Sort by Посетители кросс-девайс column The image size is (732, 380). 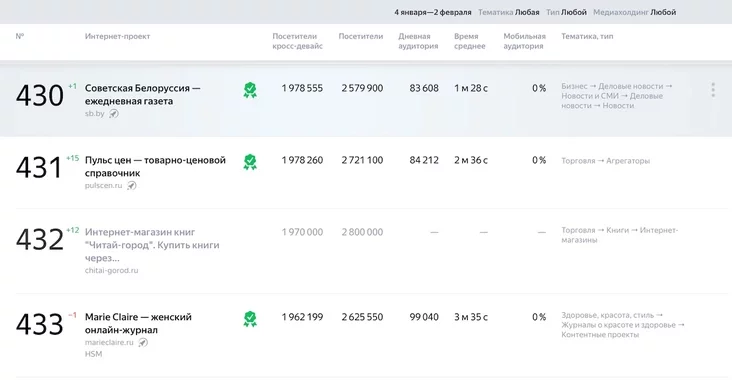297,41
